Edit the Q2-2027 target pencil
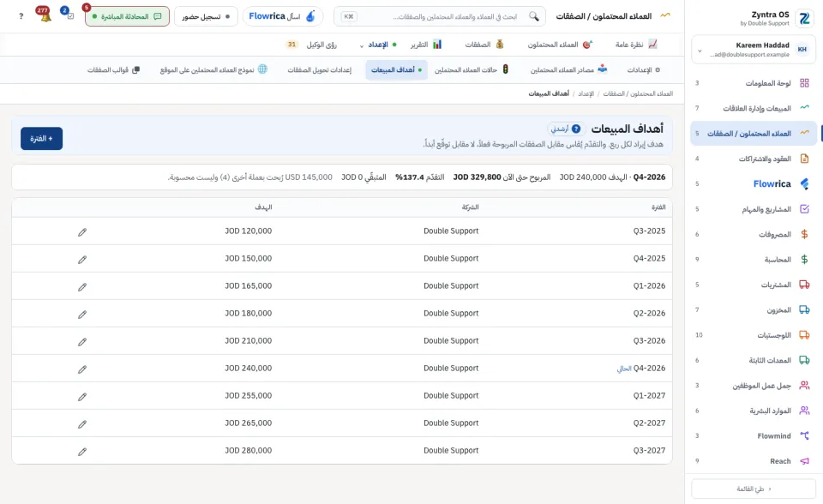The width and height of the screenshot is (823, 504). tap(82, 424)
